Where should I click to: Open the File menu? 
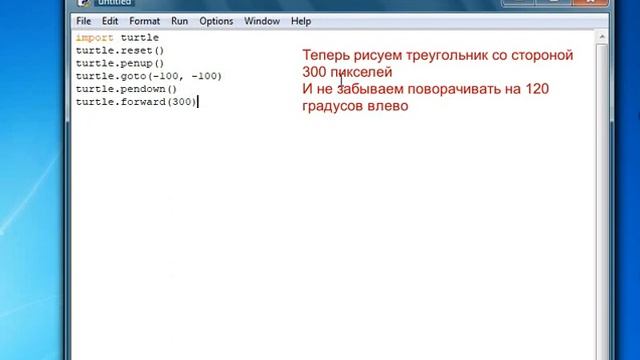84,21
